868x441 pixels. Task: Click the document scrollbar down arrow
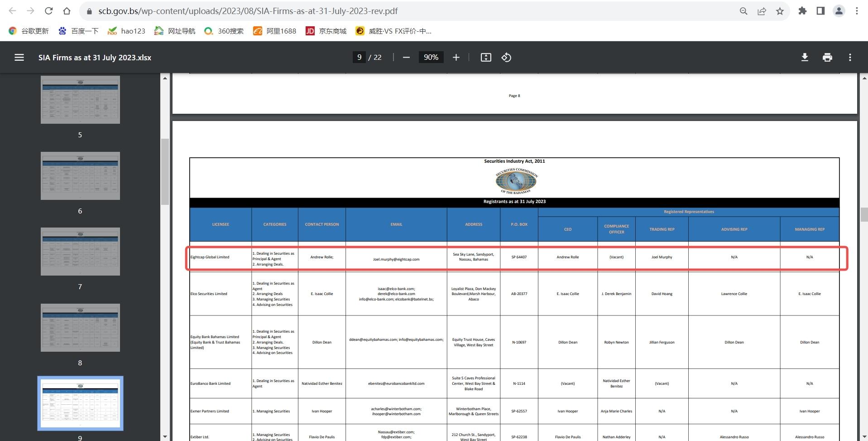click(864, 436)
